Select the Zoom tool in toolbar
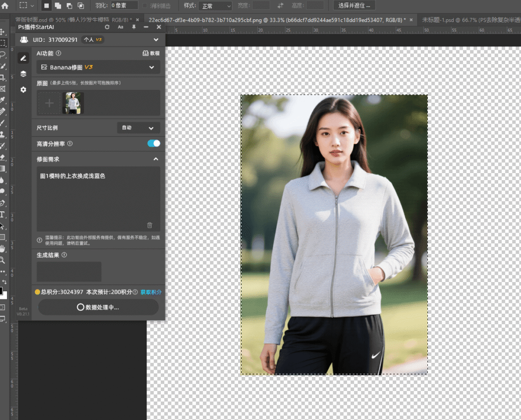521x420 pixels. tap(3, 260)
